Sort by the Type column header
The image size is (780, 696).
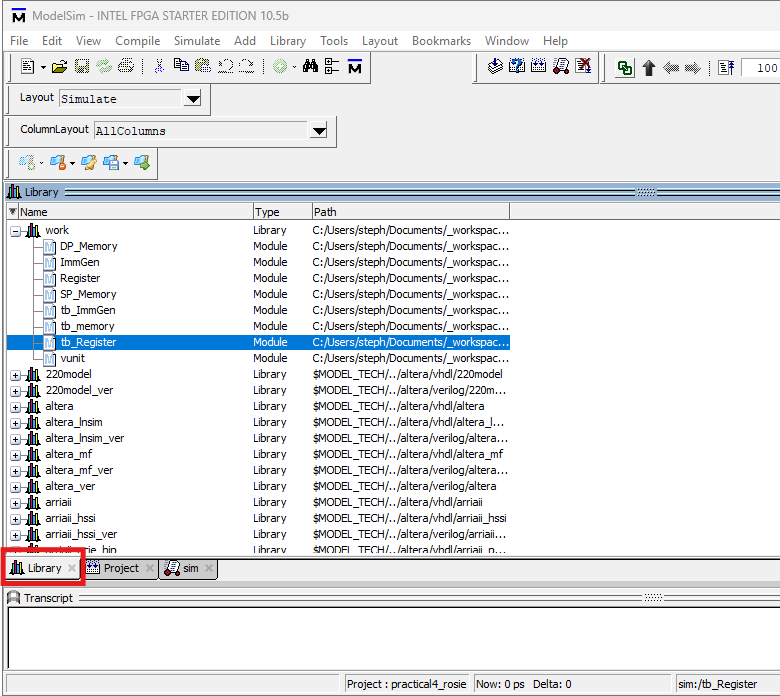pyautogui.click(x=282, y=212)
